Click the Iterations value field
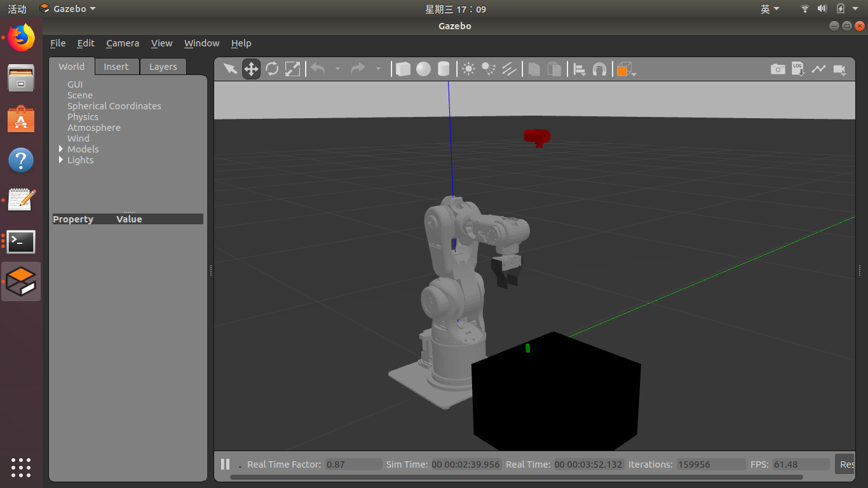Screen dimensions: 868x488 [712, 464]
